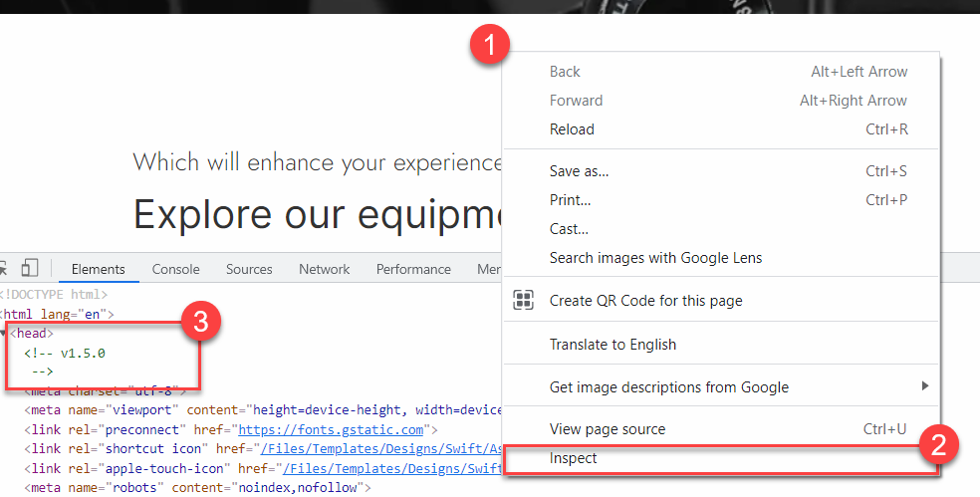
Task: Choose Inspect from the context menu
Action: point(574,458)
